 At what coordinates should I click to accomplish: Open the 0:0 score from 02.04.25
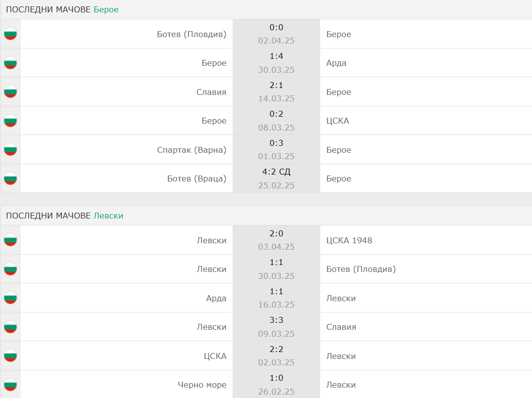coord(276,27)
